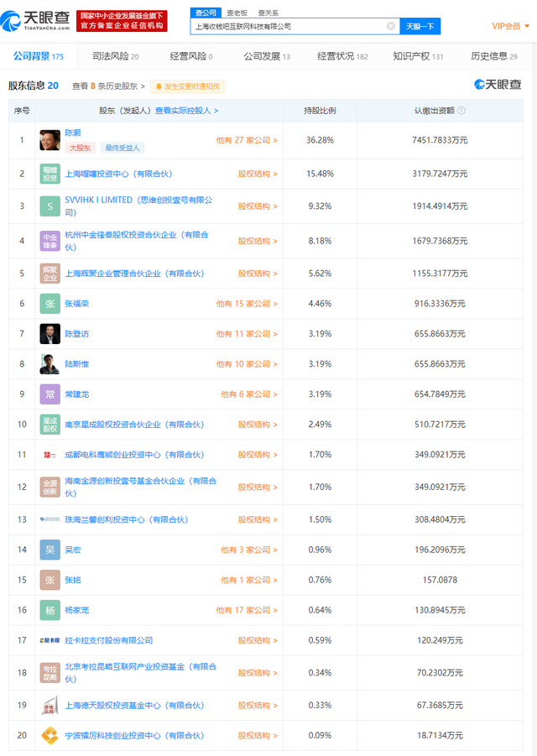Click 张铭's 张 avatar icon
537x756 pixels.
(50, 580)
